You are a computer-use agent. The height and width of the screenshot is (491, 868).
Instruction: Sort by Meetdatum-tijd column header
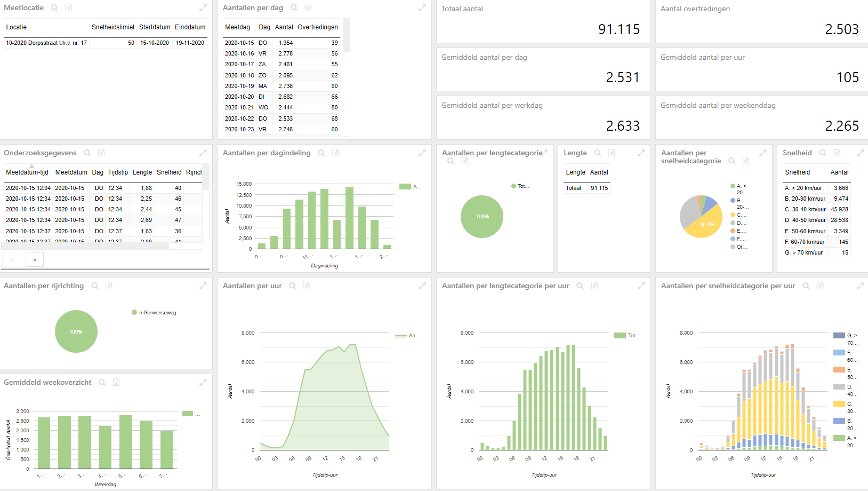(27, 172)
